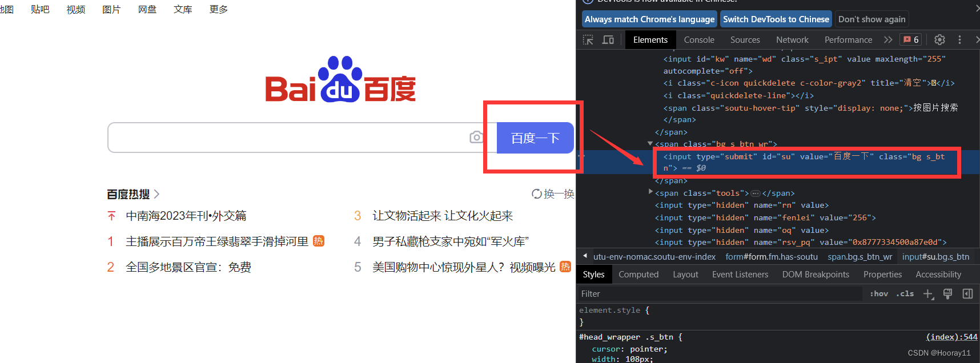Open the Performance tab
Screen dimensions: 980x363
pyautogui.click(x=848, y=39)
